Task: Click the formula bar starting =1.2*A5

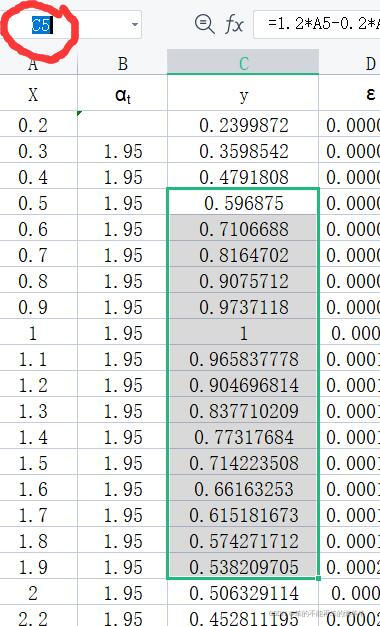Action: point(317,25)
